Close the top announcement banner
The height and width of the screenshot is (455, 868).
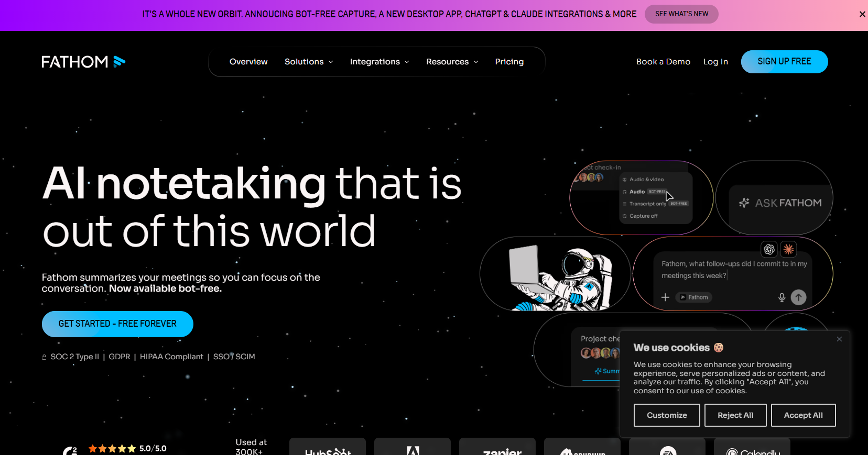[x=862, y=14]
